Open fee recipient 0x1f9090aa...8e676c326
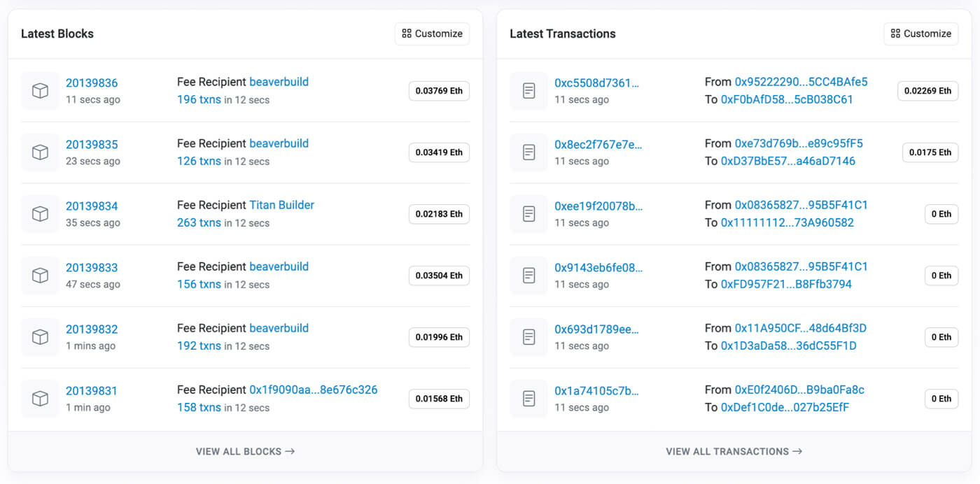Viewport: 980px width, 484px height. (x=313, y=390)
